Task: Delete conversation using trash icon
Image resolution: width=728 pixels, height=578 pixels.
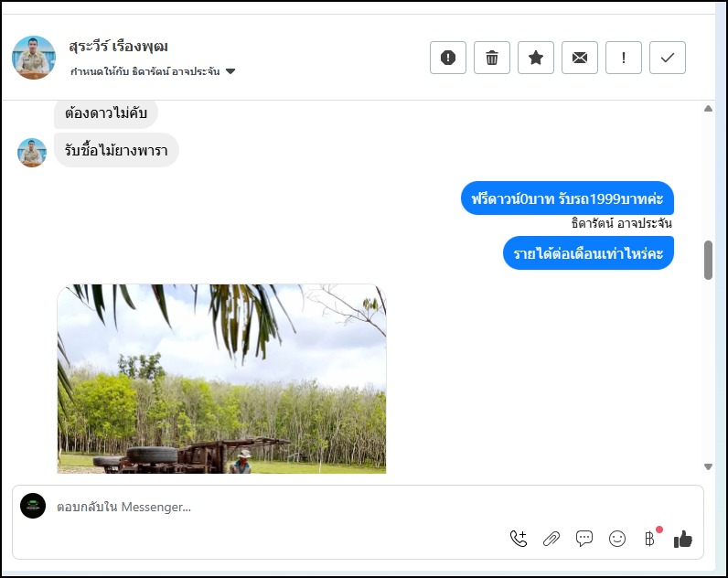Action: [492, 58]
